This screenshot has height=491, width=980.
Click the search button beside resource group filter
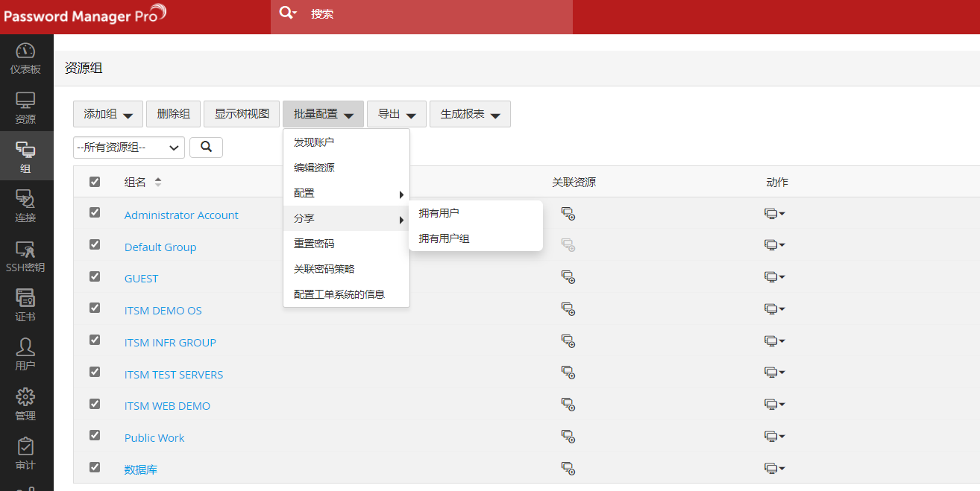[x=206, y=148]
